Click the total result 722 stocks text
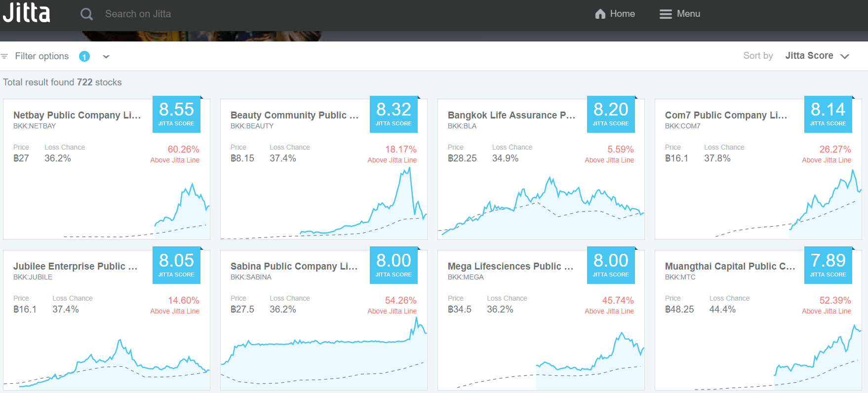Screen dimensions: 868x393 tap(62, 82)
